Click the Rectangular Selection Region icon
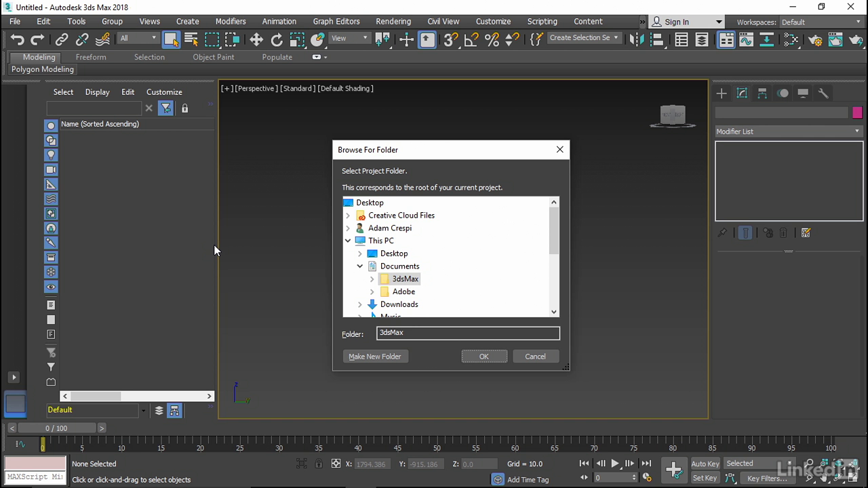The width and height of the screenshot is (868, 488). click(x=212, y=40)
